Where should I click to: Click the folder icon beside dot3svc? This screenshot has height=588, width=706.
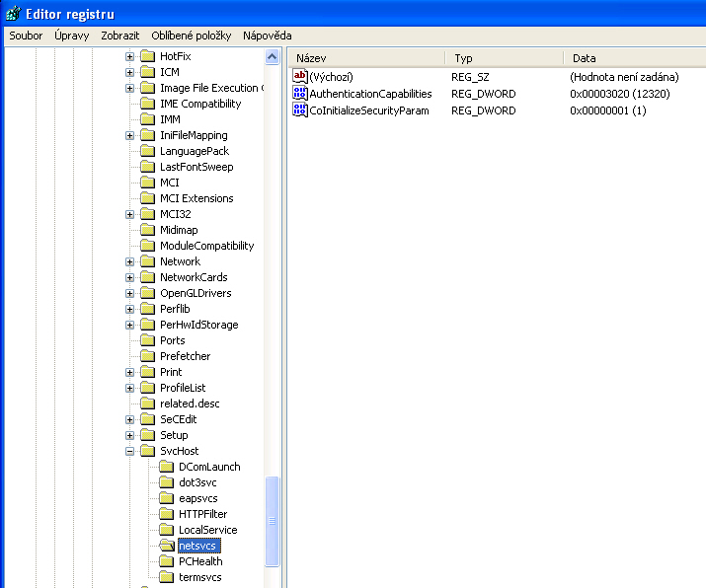click(167, 482)
